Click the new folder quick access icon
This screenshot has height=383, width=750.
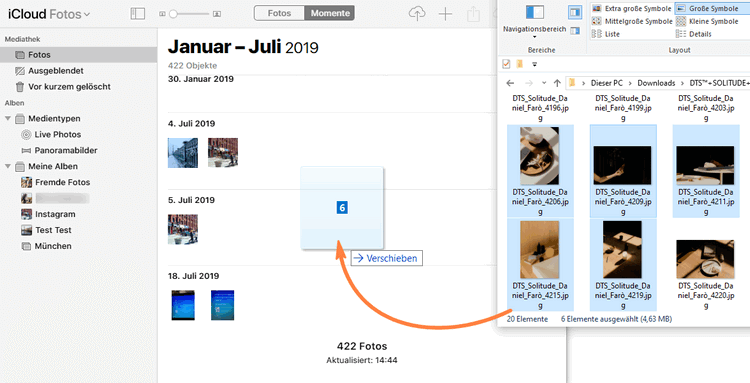click(x=520, y=64)
